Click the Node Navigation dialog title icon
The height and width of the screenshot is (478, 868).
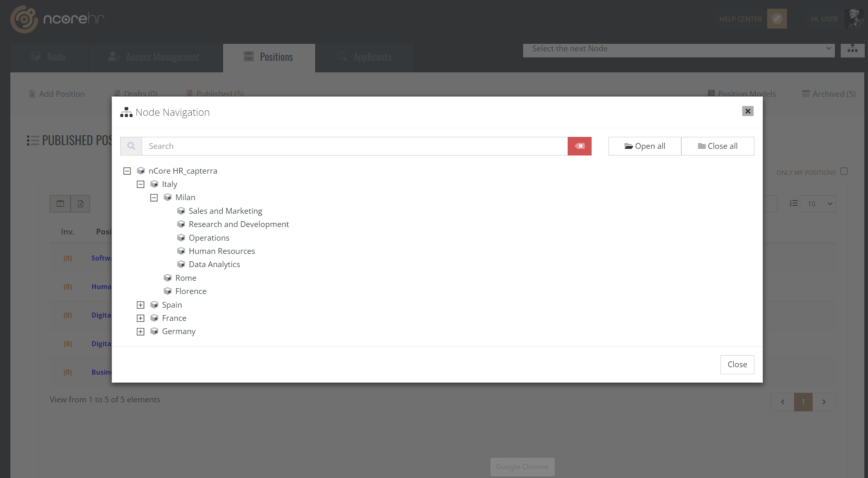click(x=126, y=112)
